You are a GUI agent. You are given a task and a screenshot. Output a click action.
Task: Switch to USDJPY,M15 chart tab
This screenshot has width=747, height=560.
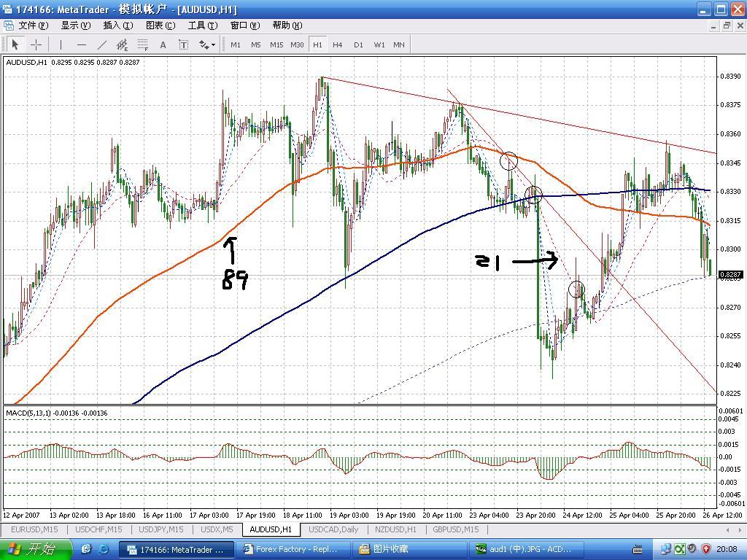[160, 529]
